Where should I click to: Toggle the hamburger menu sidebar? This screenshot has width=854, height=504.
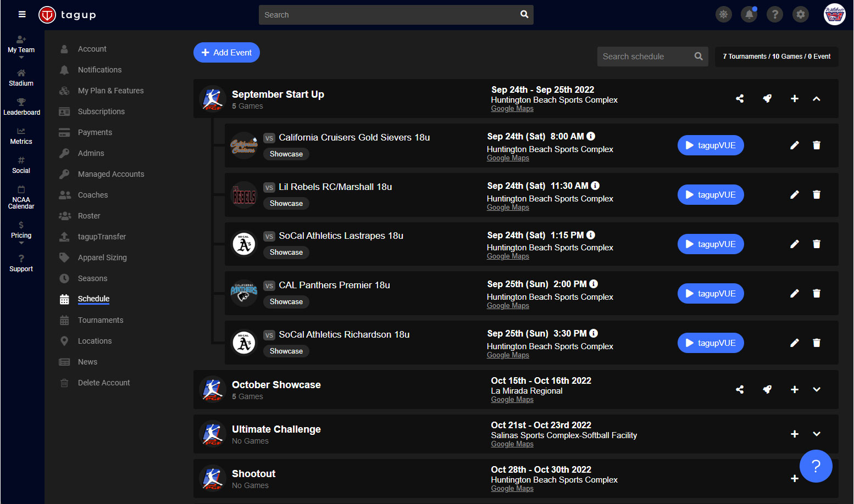pyautogui.click(x=22, y=14)
